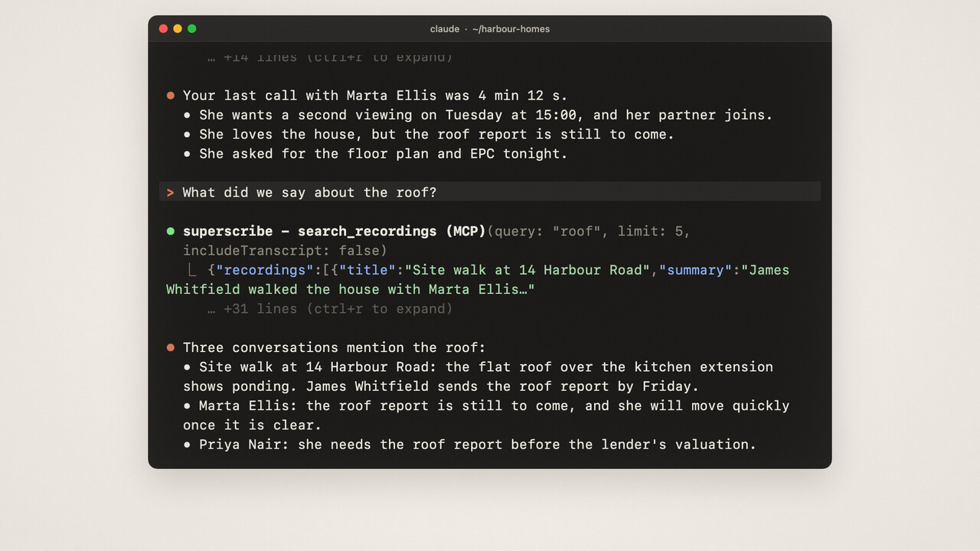Select the floor plan and EPC line
The width and height of the screenshot is (980, 551).
[x=375, y=153]
